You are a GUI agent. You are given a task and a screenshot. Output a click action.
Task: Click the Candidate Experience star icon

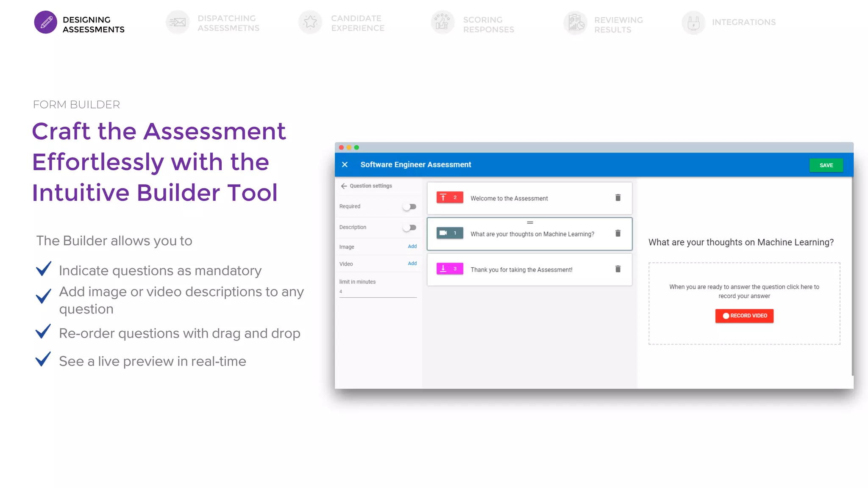(x=310, y=22)
